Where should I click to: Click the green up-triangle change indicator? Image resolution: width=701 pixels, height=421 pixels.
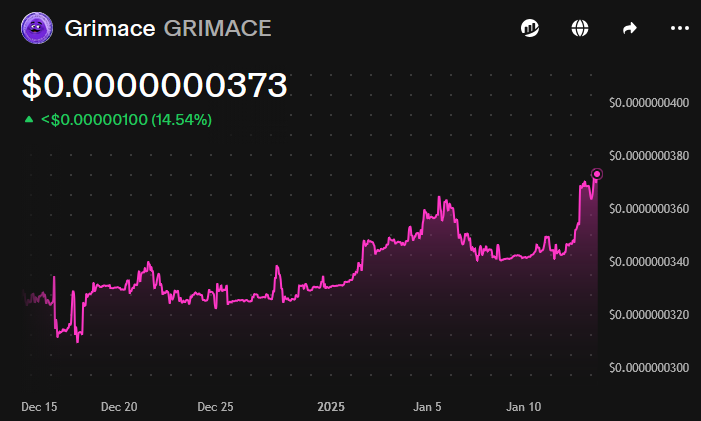click(29, 119)
